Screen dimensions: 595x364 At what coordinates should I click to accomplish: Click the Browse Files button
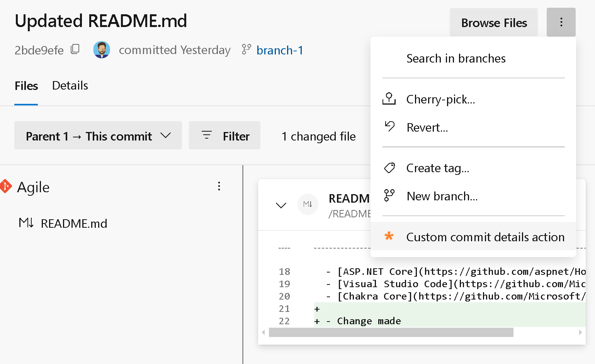[493, 22]
